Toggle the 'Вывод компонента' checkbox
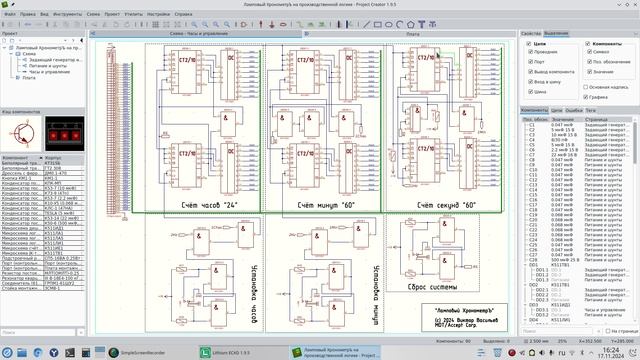Viewport: 640px width, 360px height. 531,72
